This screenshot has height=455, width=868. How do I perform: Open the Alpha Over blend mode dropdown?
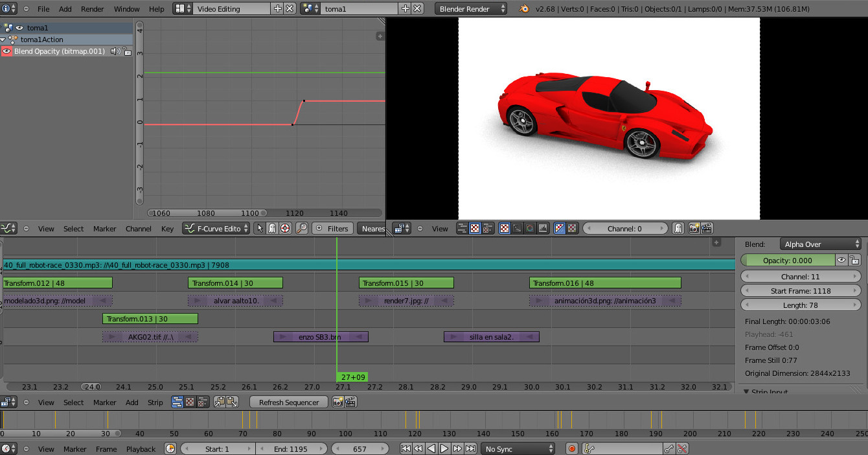tap(821, 244)
